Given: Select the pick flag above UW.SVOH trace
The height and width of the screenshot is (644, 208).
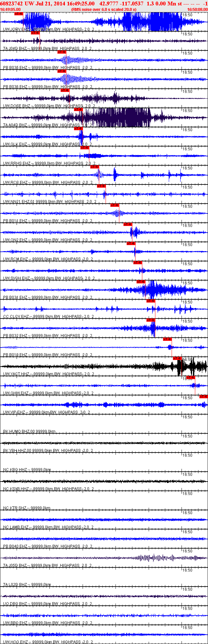Looking at the screenshot, I should tap(137, 263).
